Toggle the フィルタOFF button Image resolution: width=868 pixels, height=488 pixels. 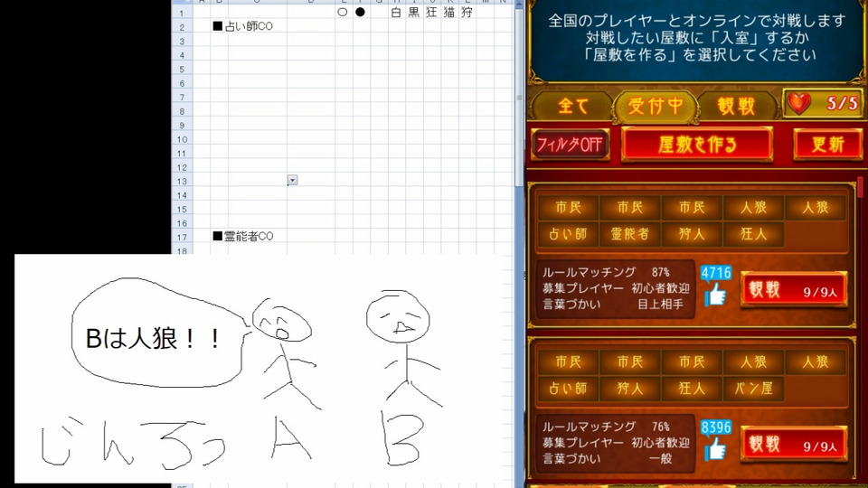point(571,145)
